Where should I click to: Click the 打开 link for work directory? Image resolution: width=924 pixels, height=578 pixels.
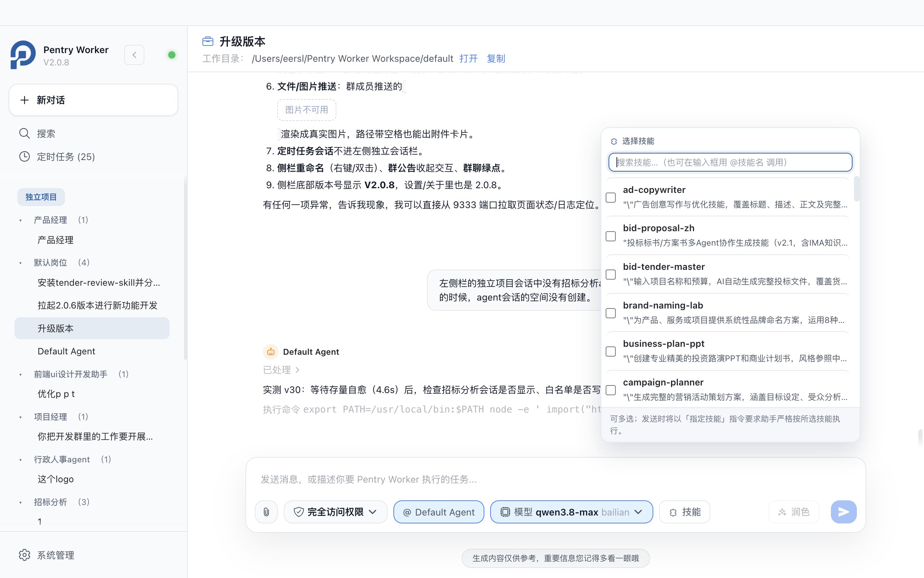tap(468, 59)
